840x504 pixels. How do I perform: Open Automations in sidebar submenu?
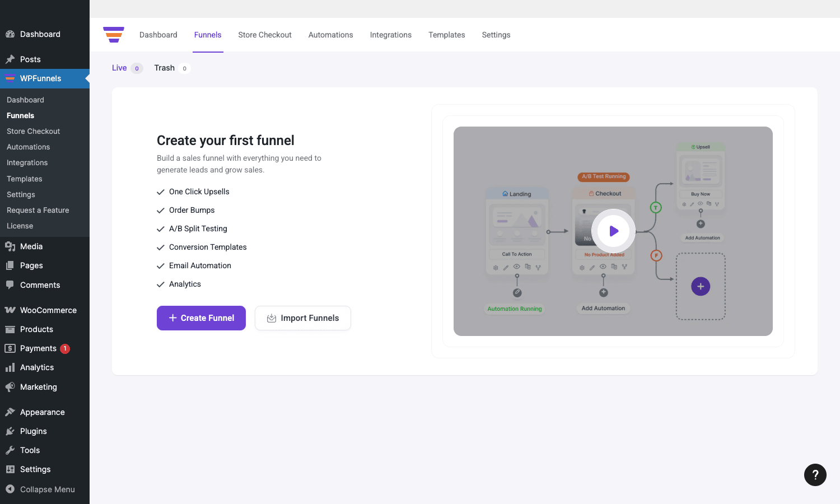tap(28, 147)
